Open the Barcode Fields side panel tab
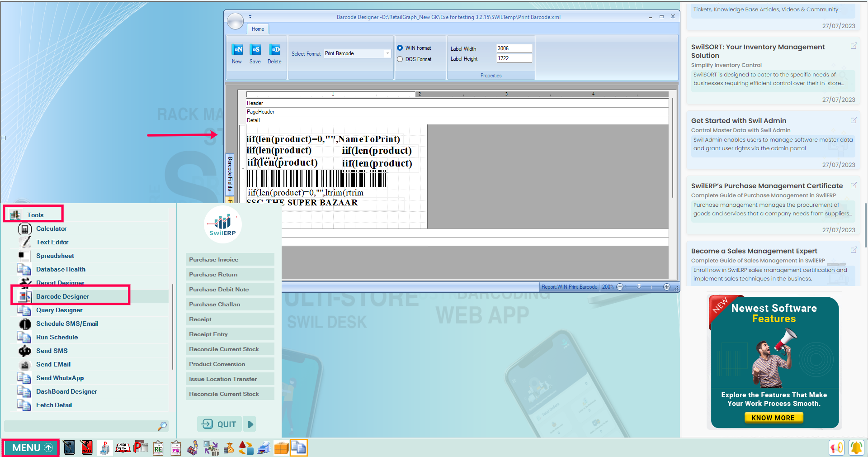Viewport: 868px width, 457px height. click(x=230, y=174)
